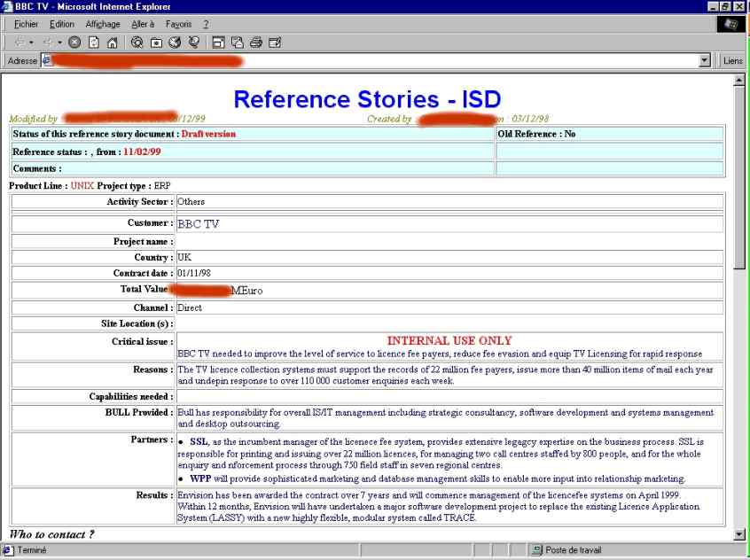
Task: Click the page icon in the address bar
Action: point(47,61)
